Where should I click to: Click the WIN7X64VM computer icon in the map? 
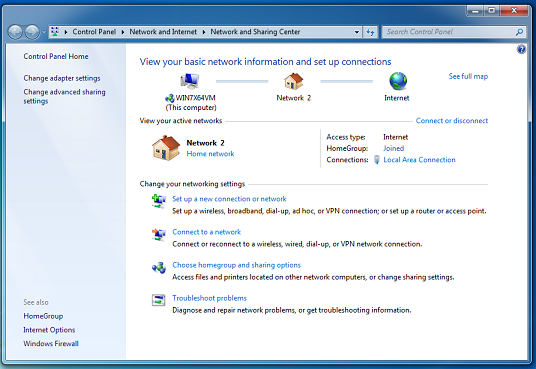coord(190,81)
